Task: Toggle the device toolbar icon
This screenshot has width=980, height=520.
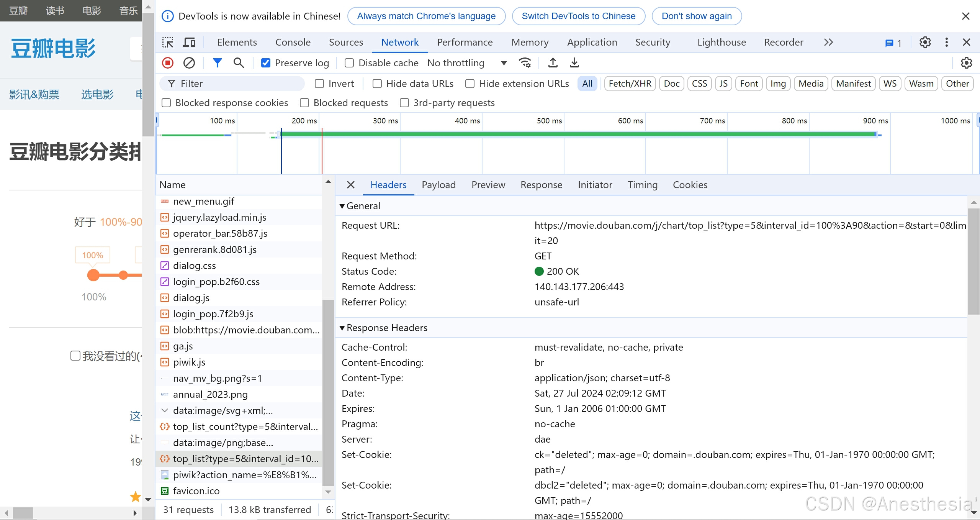Action: click(x=189, y=42)
